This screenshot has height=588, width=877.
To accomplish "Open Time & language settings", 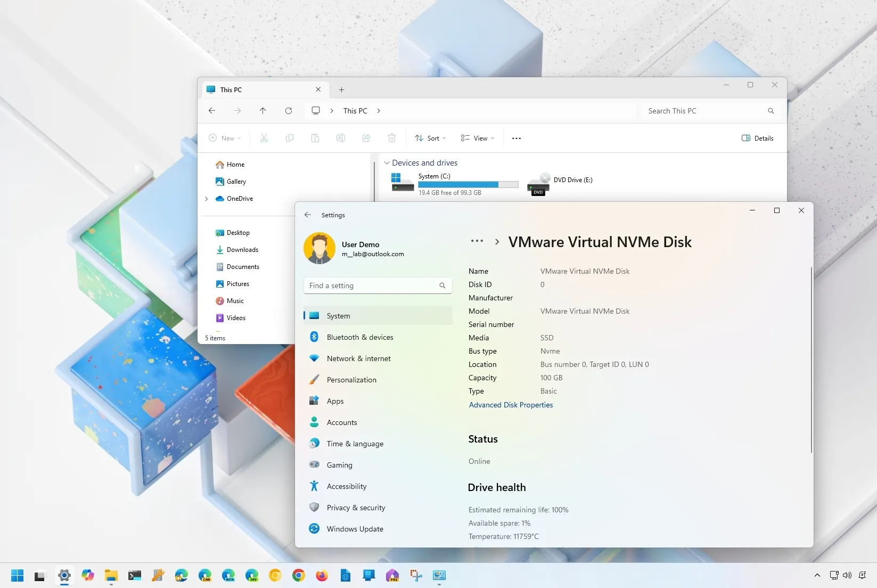I will click(378, 444).
